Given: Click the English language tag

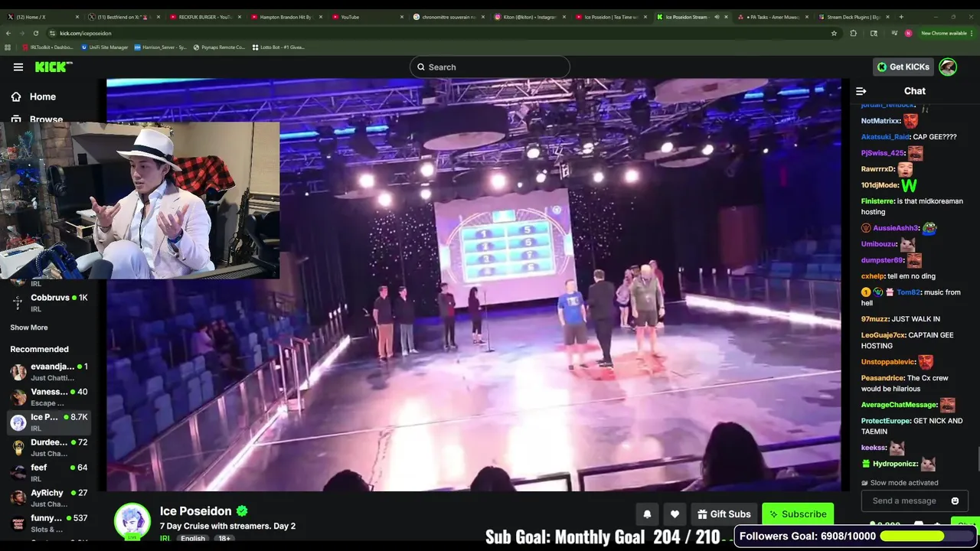Looking at the screenshot, I should 192,539.
